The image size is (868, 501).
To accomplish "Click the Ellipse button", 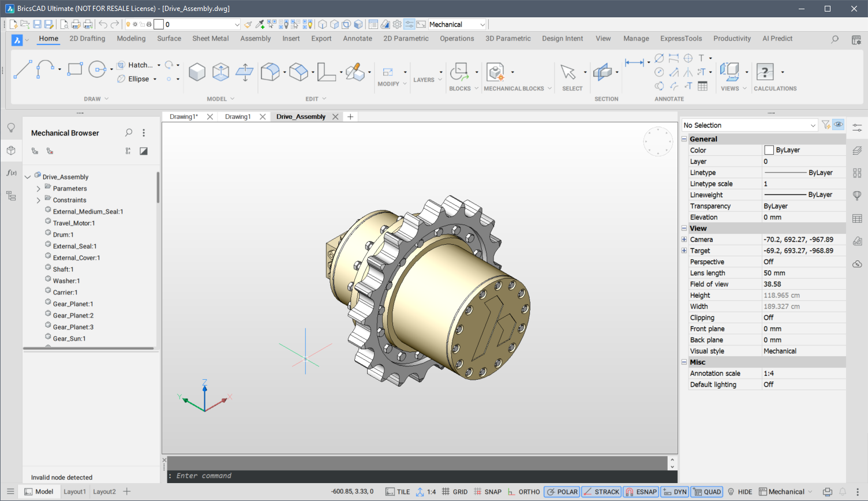I will pyautogui.click(x=137, y=79).
